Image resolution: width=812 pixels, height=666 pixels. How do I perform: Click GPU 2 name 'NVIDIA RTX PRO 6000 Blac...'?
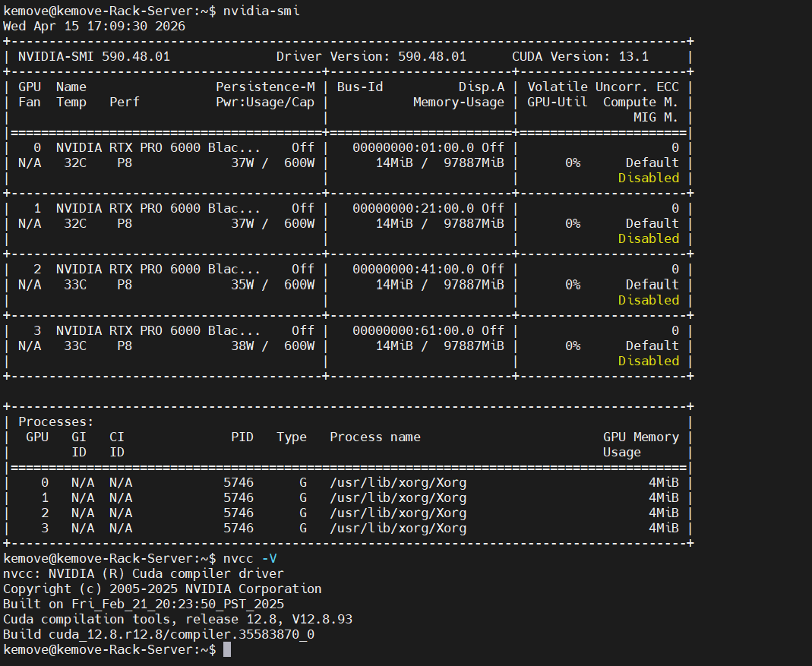[x=158, y=270]
